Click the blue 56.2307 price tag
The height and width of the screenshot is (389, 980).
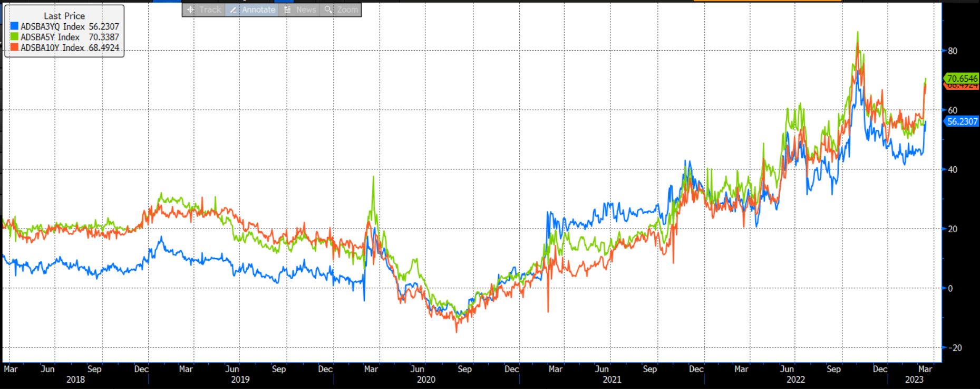pyautogui.click(x=962, y=121)
